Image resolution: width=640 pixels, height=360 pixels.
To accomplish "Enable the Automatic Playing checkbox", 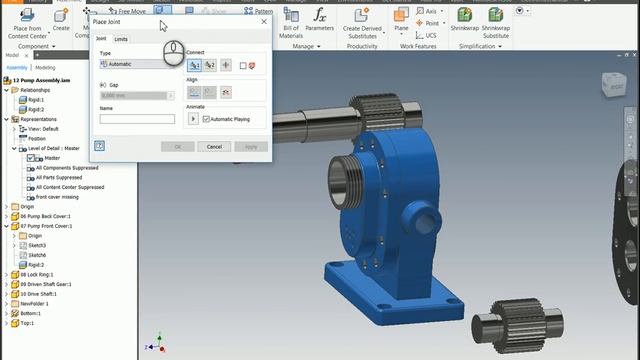I will point(206,119).
